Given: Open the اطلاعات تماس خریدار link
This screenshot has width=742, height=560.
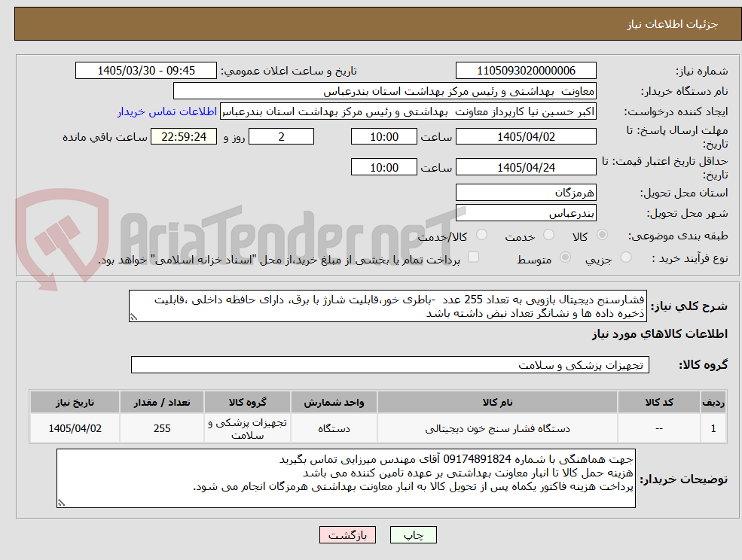Looking at the screenshot, I should tap(167, 111).
